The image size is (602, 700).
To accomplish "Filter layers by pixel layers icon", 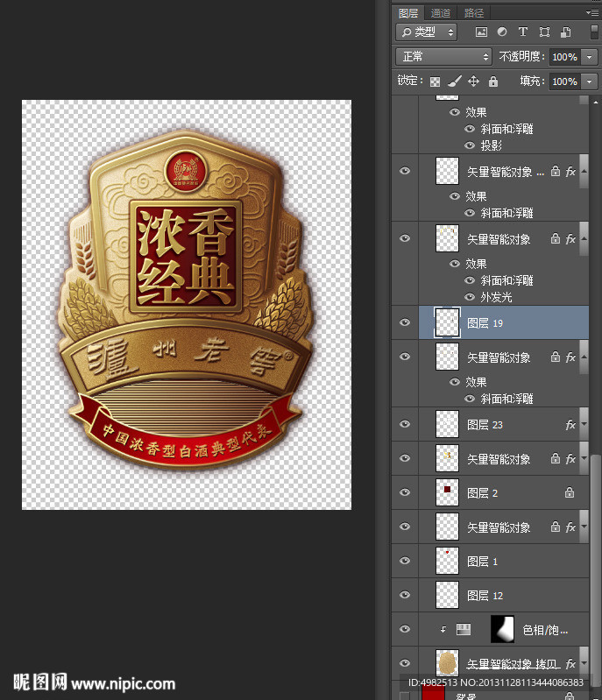I will coord(481,32).
